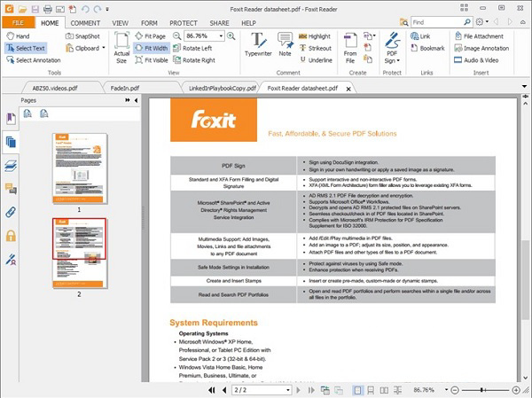The width and height of the screenshot is (532, 398).
Task: Go to the previous page
Action: (x=224, y=390)
